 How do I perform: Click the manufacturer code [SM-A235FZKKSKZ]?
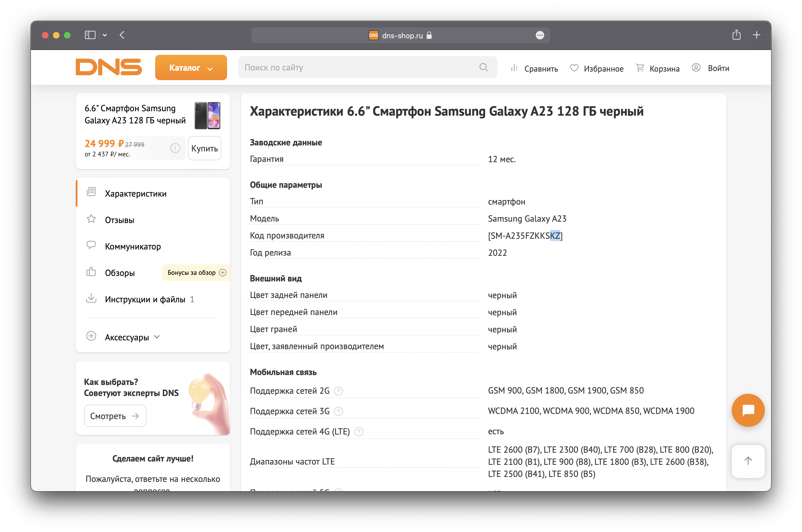pyautogui.click(x=525, y=236)
